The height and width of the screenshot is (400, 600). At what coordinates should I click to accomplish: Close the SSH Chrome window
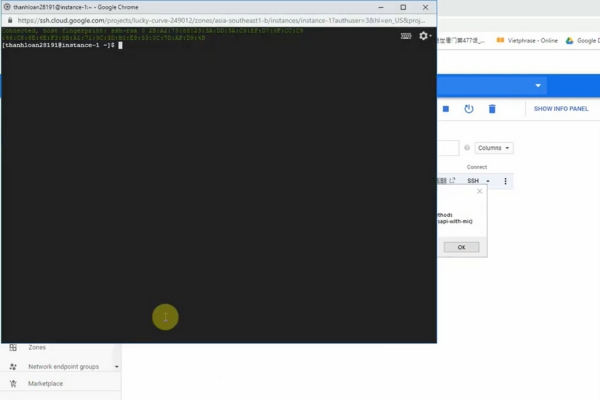coord(425,7)
